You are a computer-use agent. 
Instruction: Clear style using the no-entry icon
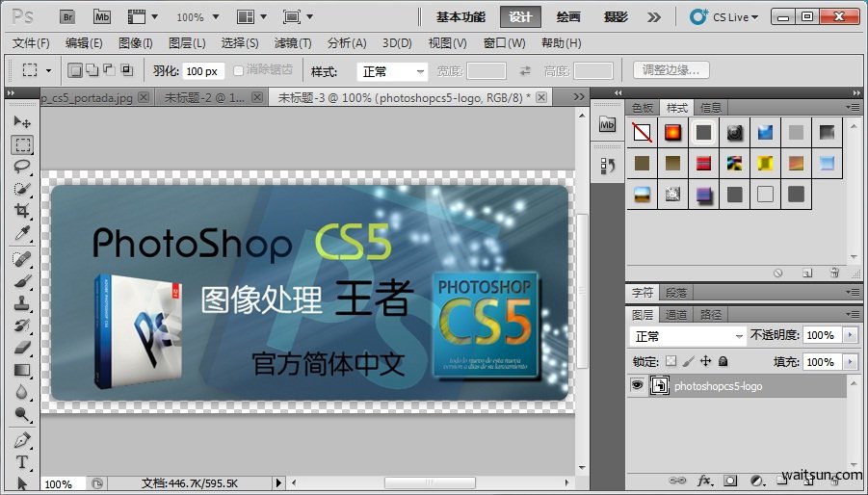777,273
